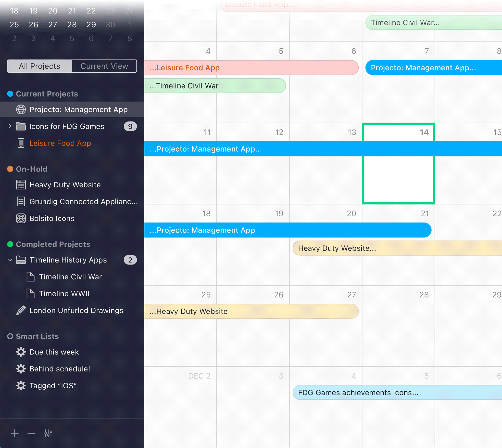
Task: Select day 27 in the mini calendar
Action: click(x=53, y=25)
